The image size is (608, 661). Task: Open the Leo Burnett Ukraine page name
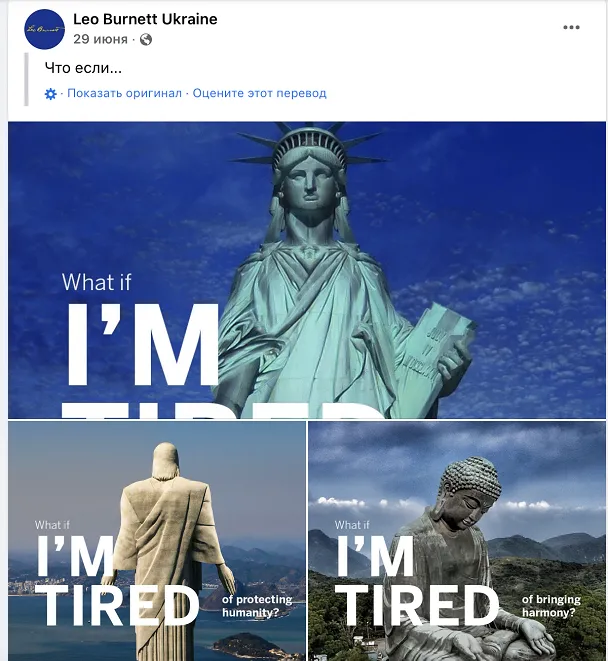point(145,19)
